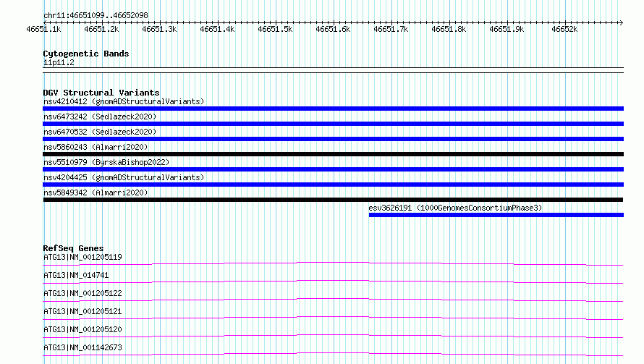Viewport: 644px width, 364px height.
Task: Click the RefSeq Genes track title
Action: pos(73,248)
